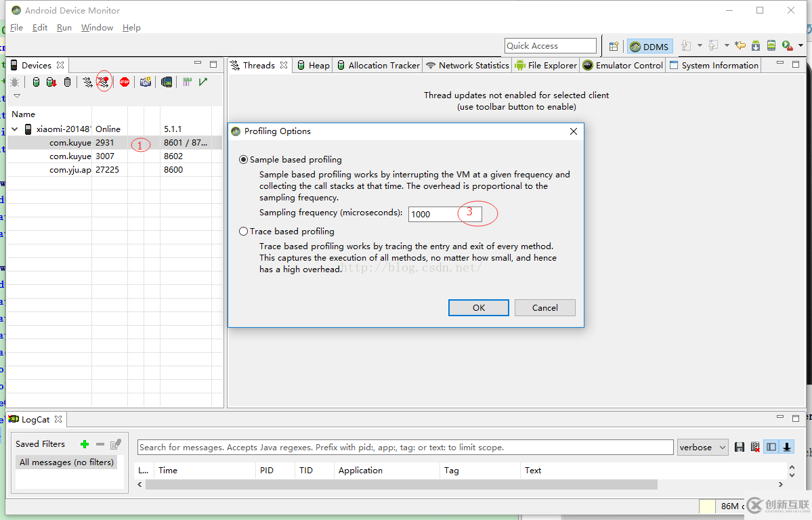Select All messages (no filters) filter

[x=66, y=462]
